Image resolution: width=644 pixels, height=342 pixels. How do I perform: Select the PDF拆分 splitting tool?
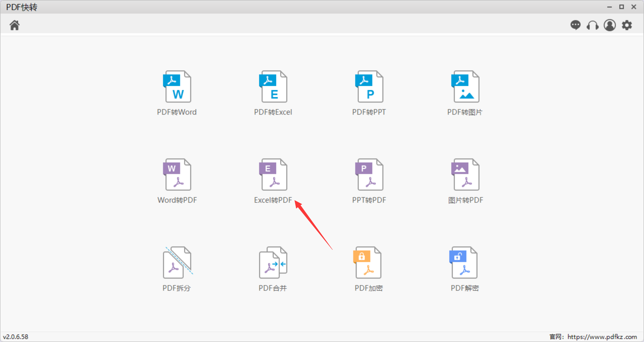(177, 268)
